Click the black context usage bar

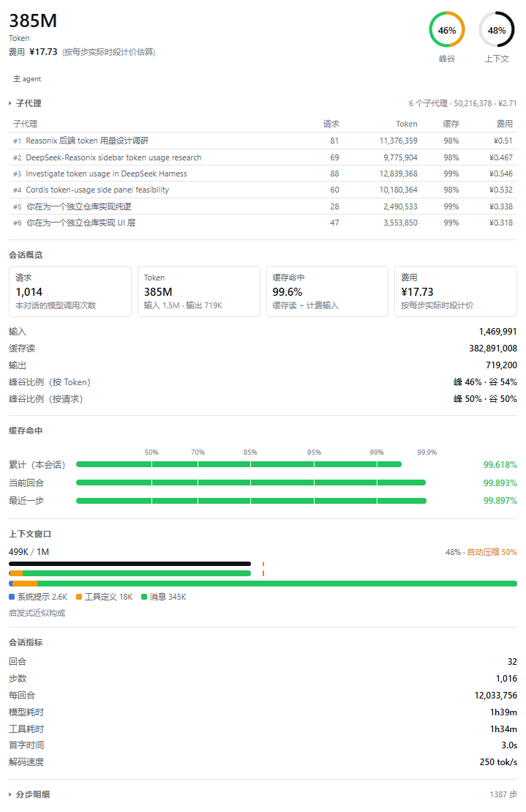point(129,564)
